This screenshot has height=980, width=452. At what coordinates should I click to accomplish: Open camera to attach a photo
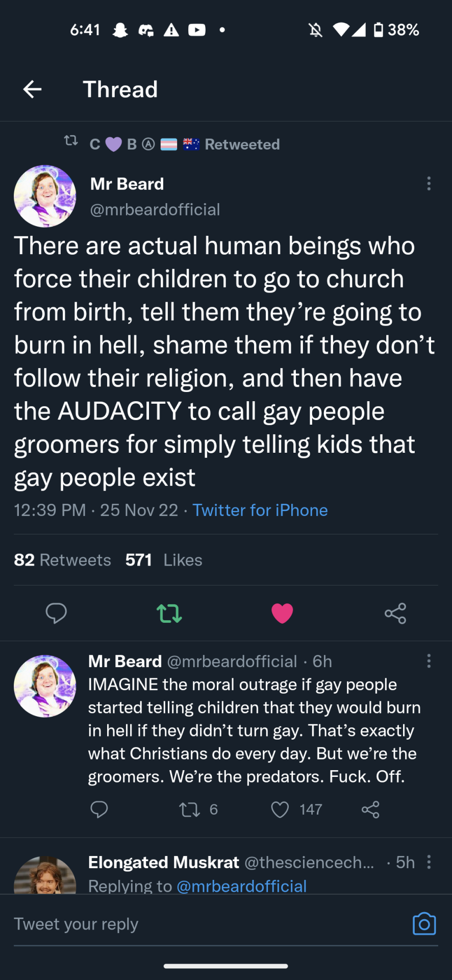[x=424, y=924]
